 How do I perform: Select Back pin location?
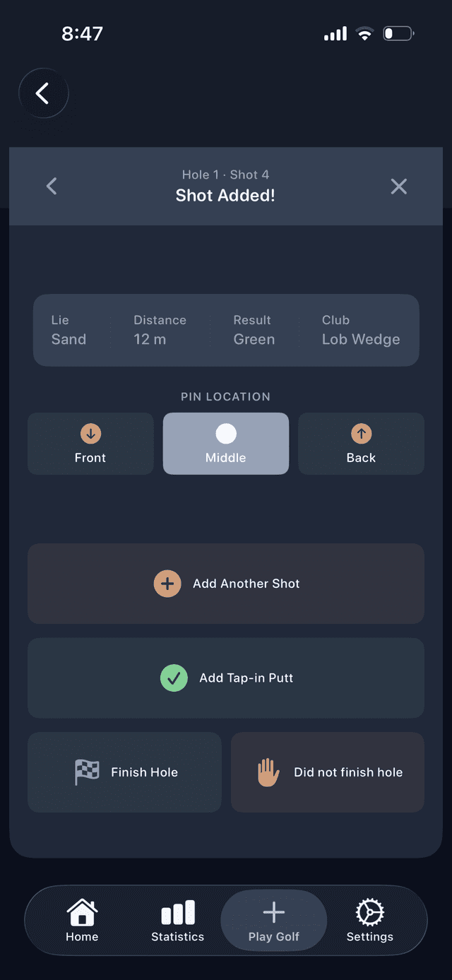(x=361, y=444)
